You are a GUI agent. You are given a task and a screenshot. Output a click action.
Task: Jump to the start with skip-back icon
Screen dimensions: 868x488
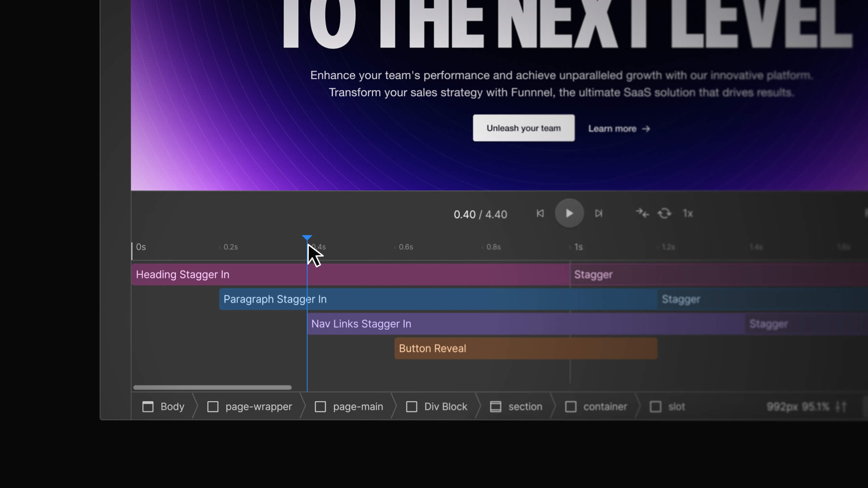coord(540,213)
